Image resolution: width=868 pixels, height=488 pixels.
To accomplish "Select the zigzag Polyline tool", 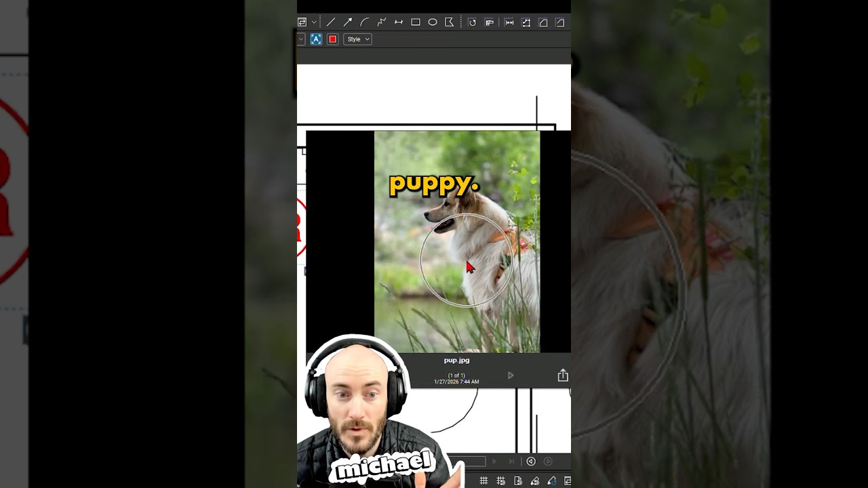I will pos(382,22).
